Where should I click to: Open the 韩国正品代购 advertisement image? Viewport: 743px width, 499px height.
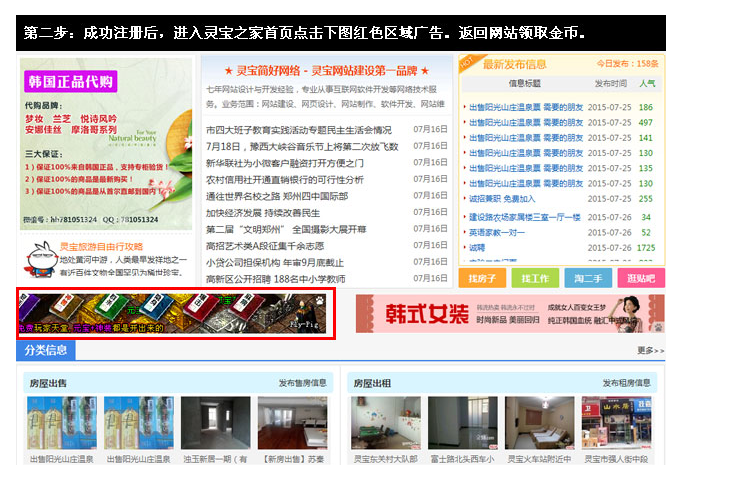pyautogui.click(x=106, y=144)
